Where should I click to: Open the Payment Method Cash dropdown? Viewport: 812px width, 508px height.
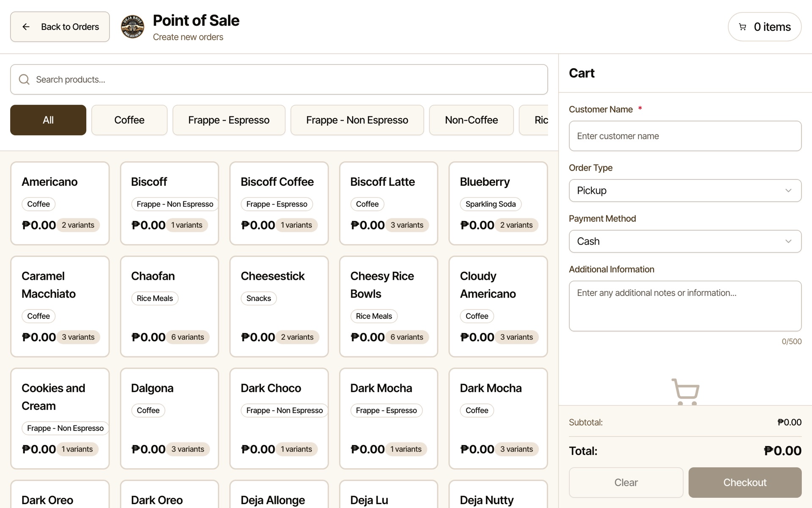(x=685, y=241)
